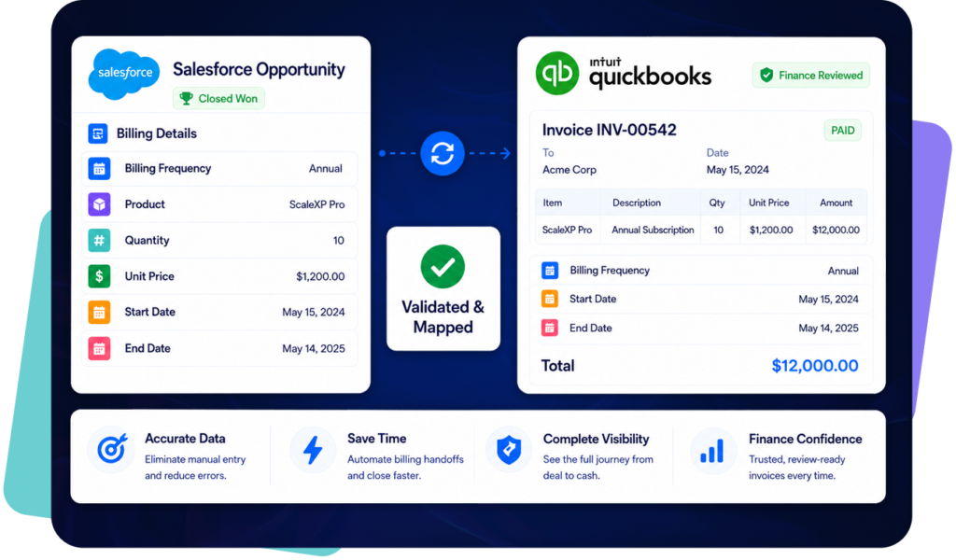This screenshot has width=956, height=560.
Task: Click the Closed Won status badge
Action: pyautogui.click(x=218, y=98)
